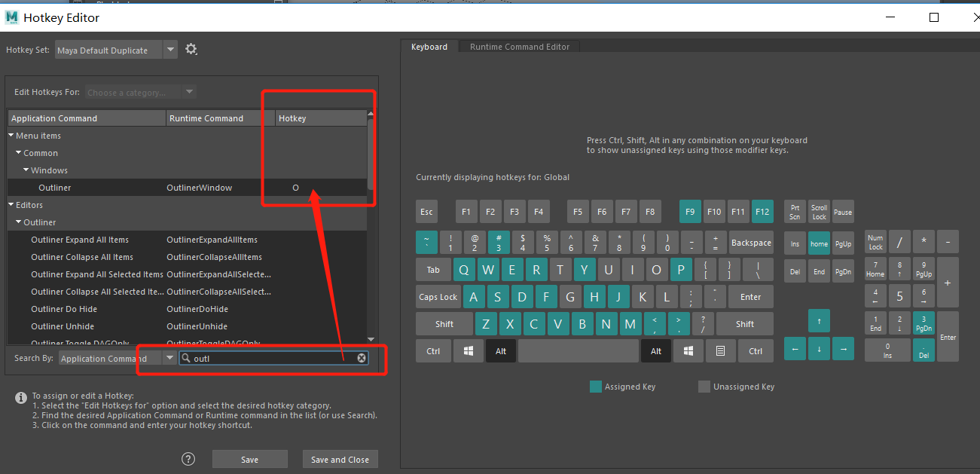Click the F12 key
The width and height of the screenshot is (980, 474).
pos(762,212)
